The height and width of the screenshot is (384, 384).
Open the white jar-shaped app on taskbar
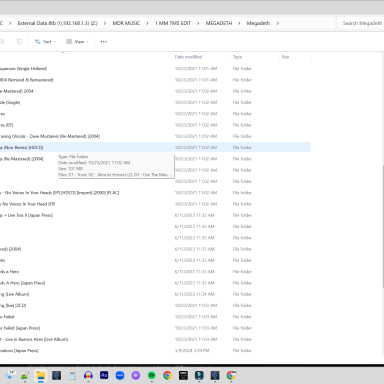[x=72, y=376]
